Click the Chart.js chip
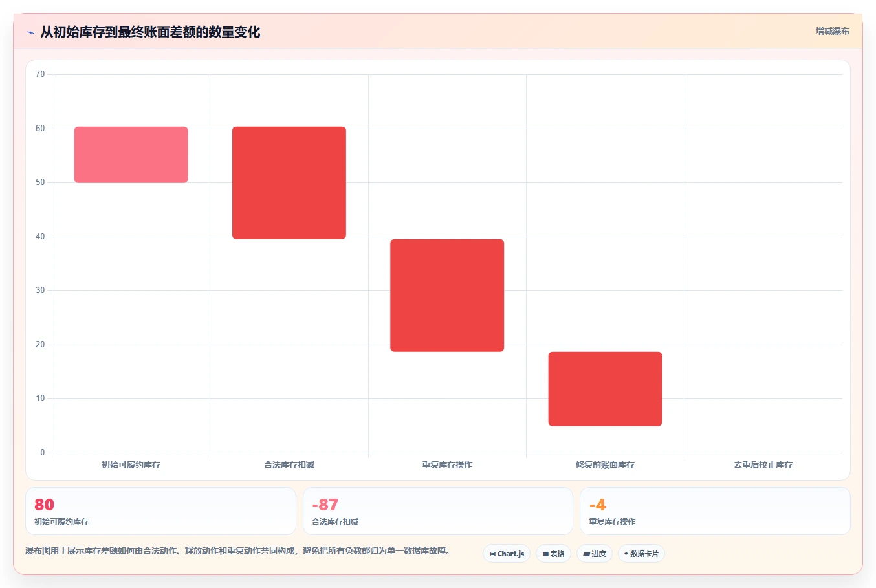 (507, 554)
